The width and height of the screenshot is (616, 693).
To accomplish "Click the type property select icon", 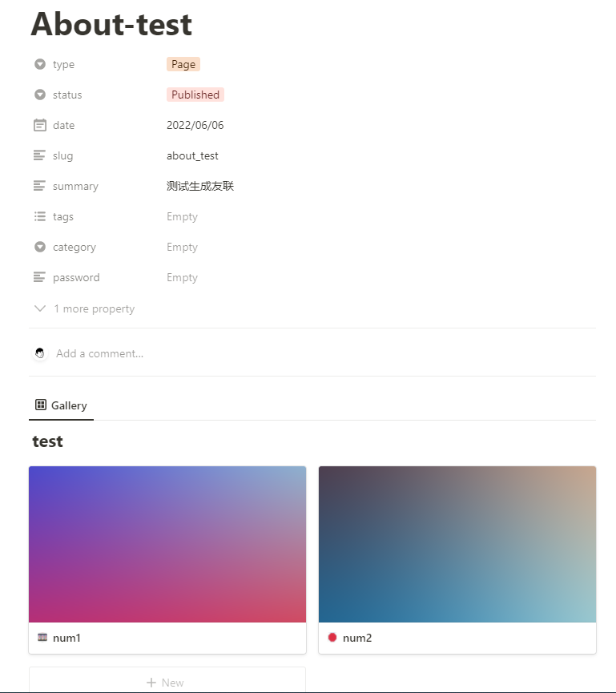I will pos(40,64).
